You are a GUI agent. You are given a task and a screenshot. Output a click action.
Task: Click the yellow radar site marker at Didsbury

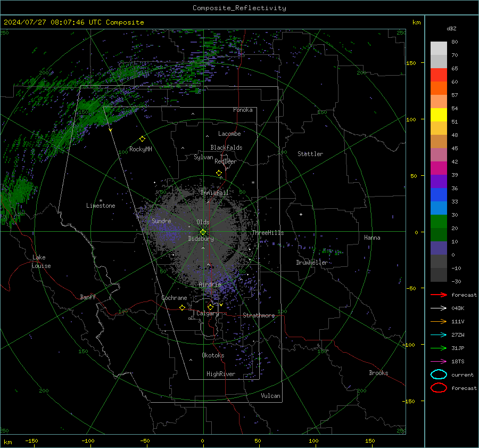click(x=203, y=232)
